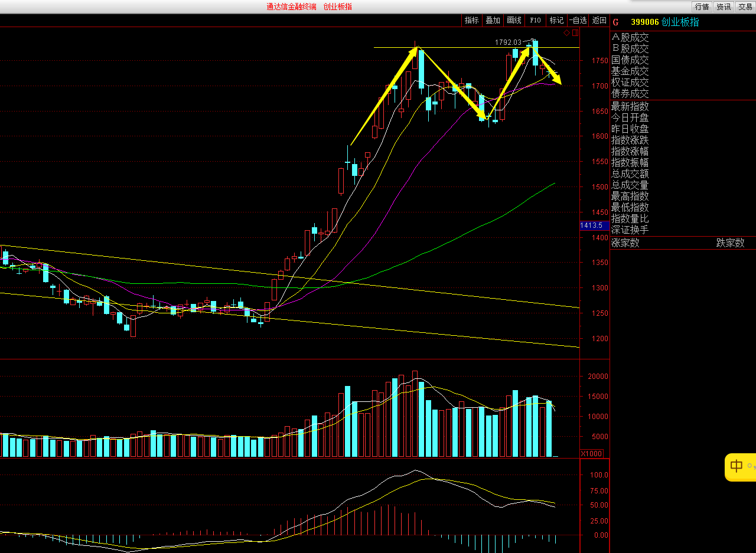The height and width of the screenshot is (553, 756).
Task: Click the diamond icon above the chart
Action: (567, 32)
